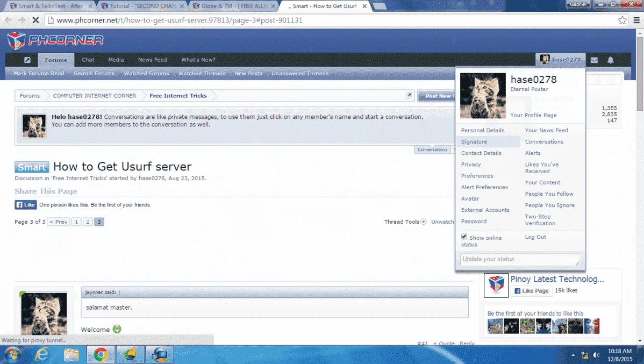Open the What's New? nav tab
Screen dimensions: 644x364
[x=198, y=60]
